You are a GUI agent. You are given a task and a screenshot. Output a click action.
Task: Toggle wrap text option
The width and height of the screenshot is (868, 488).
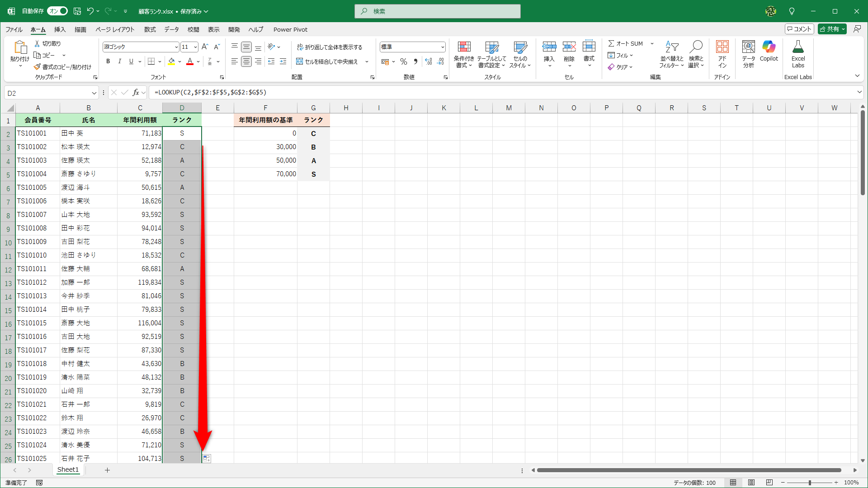pos(330,47)
